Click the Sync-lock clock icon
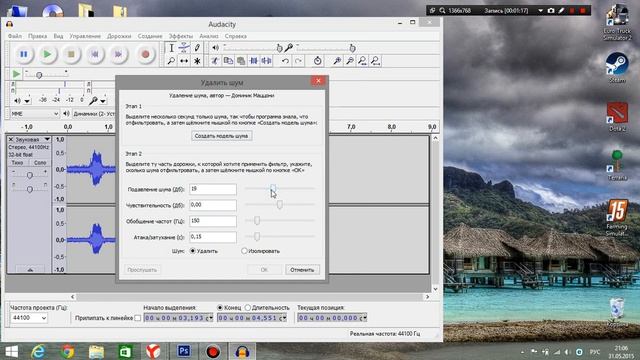 [318, 61]
